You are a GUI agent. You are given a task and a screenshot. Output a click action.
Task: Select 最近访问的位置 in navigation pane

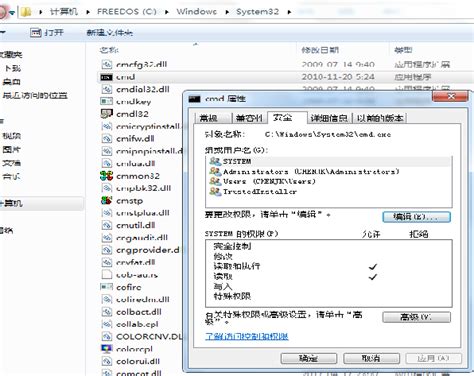[35, 96]
